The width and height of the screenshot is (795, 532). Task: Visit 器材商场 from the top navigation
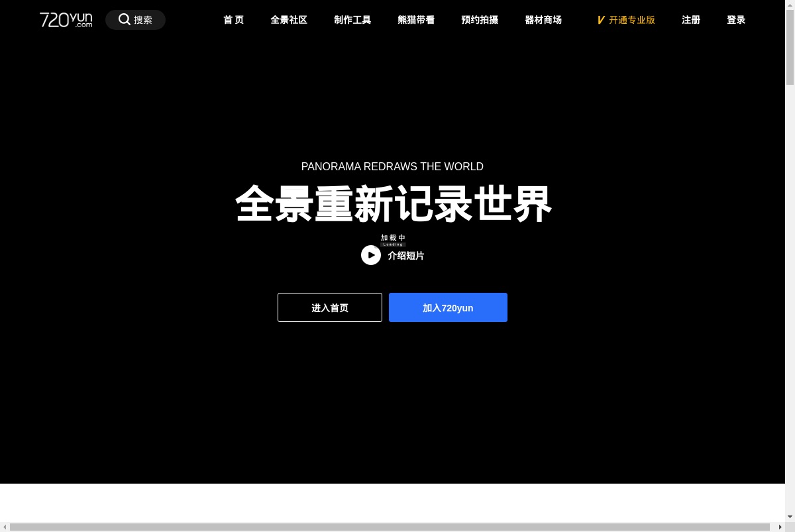click(543, 20)
